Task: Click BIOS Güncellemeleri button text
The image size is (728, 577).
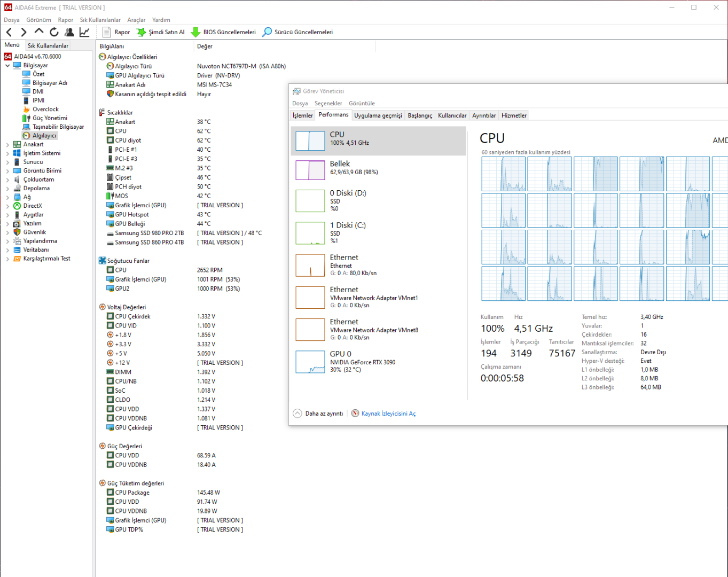Action: tap(230, 32)
